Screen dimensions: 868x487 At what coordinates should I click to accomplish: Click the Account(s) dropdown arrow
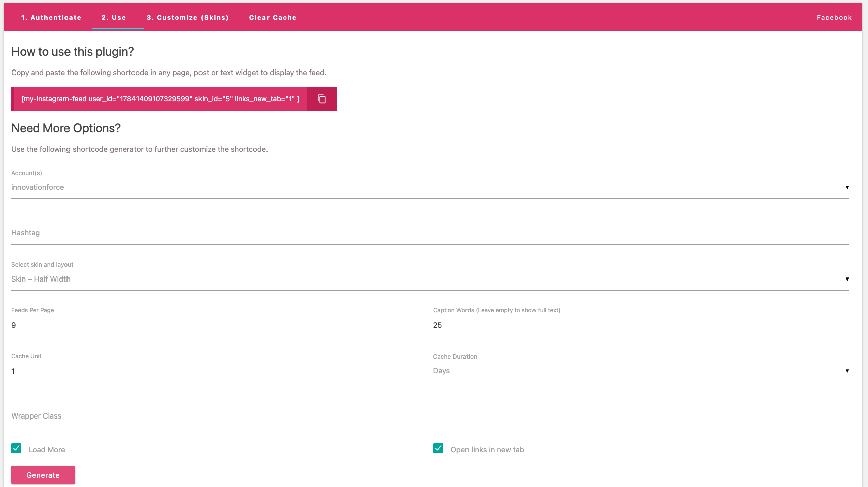847,187
